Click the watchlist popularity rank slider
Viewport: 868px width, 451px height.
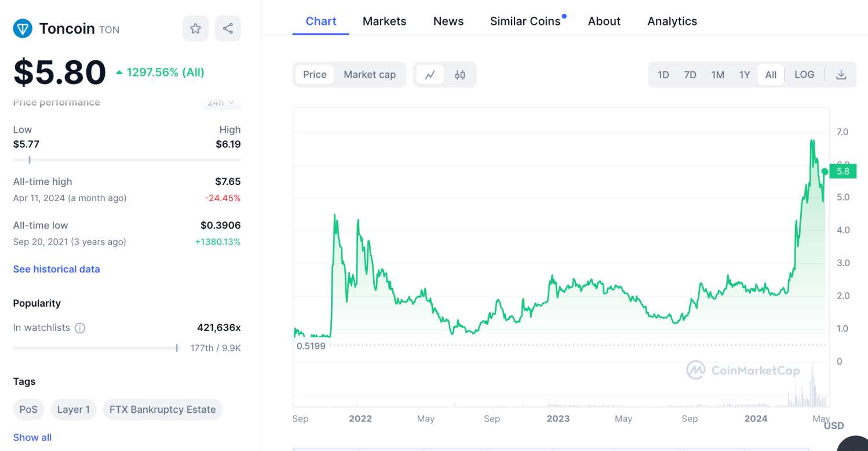[x=96, y=348]
